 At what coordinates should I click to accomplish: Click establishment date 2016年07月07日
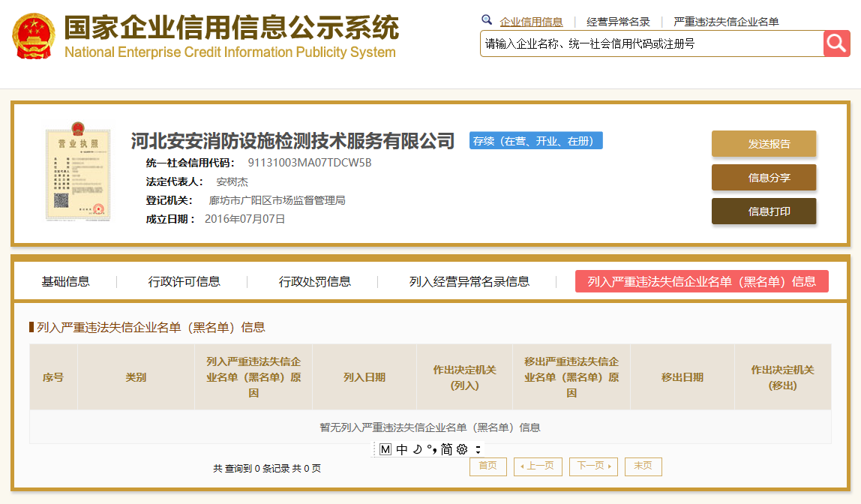pos(245,219)
